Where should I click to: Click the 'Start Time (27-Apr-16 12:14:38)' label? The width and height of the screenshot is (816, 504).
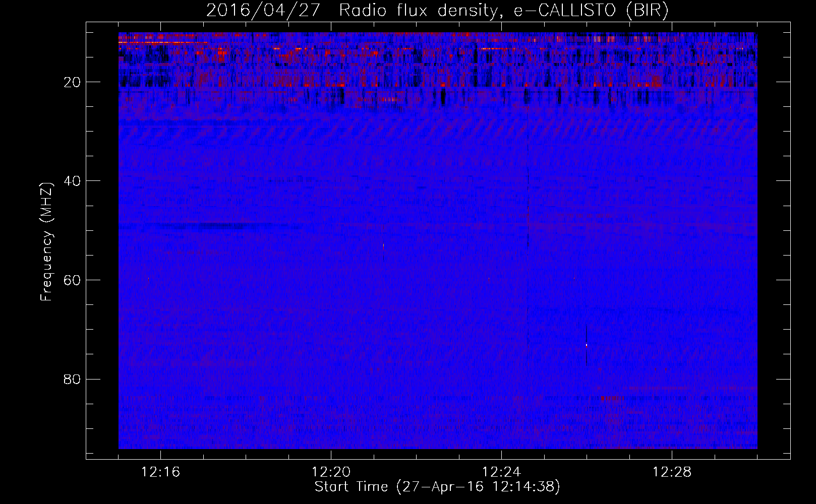pos(437,487)
